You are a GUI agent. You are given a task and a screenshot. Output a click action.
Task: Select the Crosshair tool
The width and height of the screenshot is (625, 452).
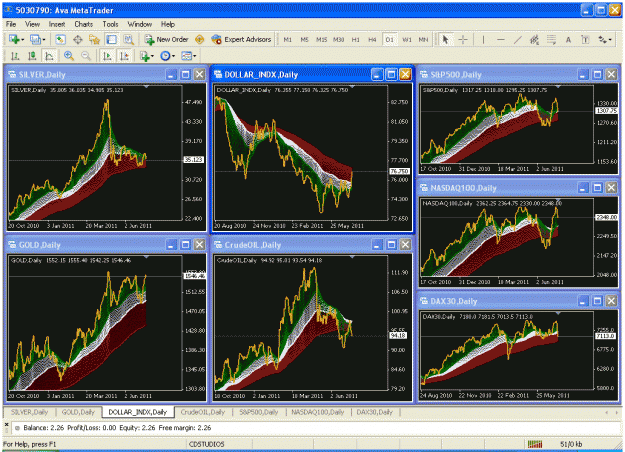click(463, 39)
